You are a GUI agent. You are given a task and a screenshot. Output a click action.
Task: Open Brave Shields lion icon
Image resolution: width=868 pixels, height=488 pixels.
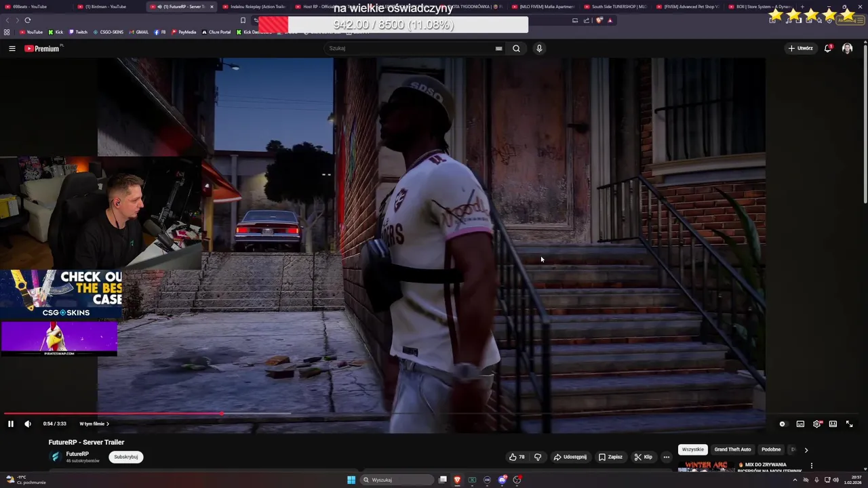tap(599, 20)
